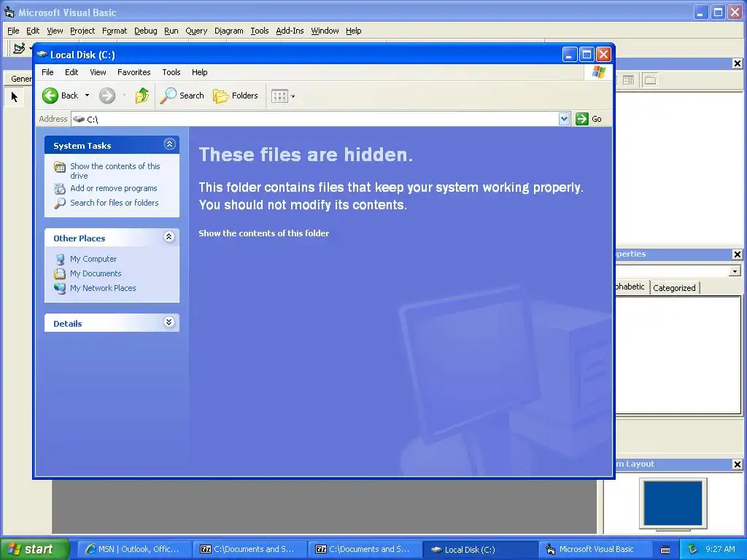This screenshot has width=747, height=560.
Task: Open the Forward history dropdown arrow
Action: click(x=124, y=96)
